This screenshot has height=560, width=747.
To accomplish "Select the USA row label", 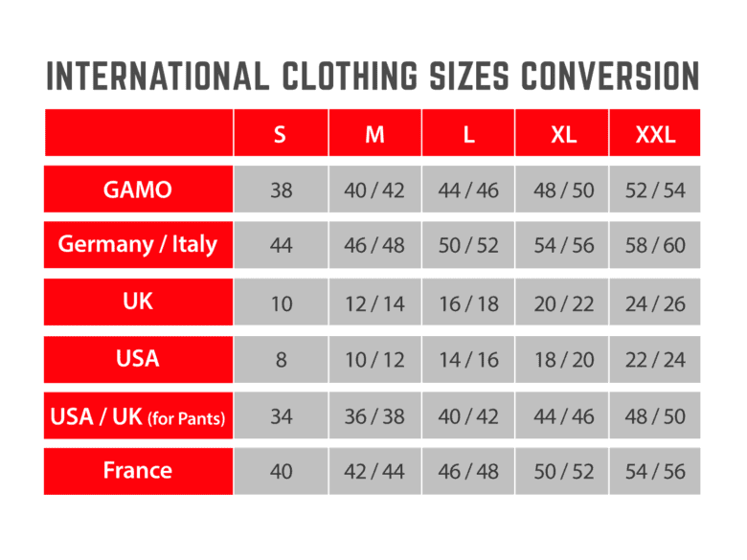I will coord(138,360).
